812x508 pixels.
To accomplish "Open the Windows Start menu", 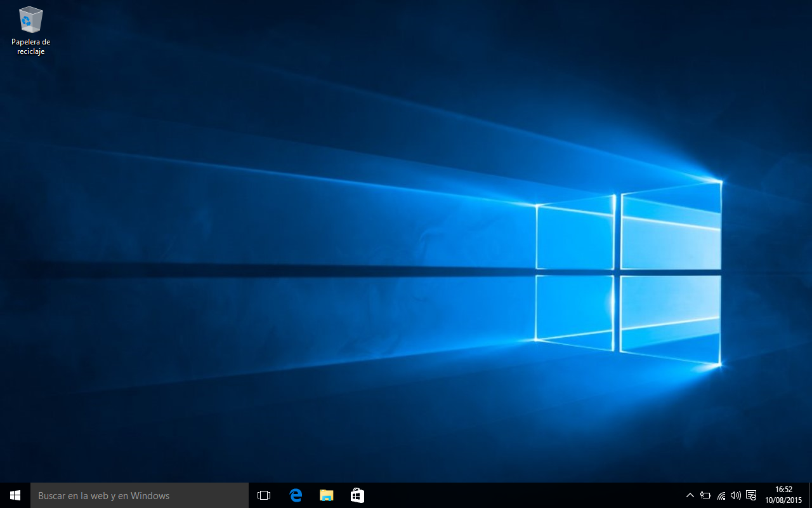I will click(x=15, y=495).
